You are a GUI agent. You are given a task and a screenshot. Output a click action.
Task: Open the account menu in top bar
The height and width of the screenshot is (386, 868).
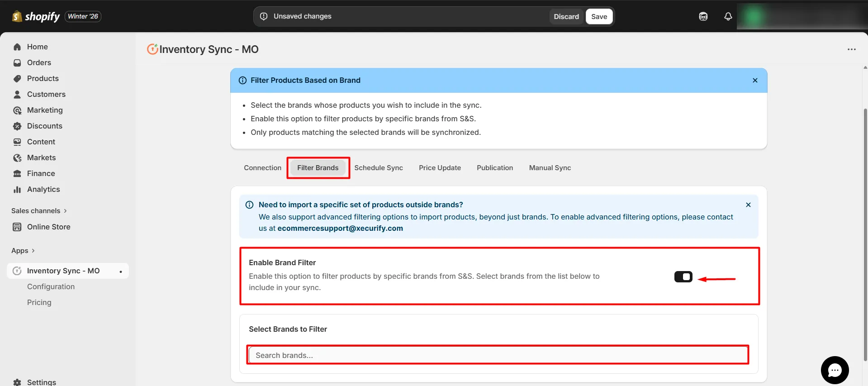[802, 16]
